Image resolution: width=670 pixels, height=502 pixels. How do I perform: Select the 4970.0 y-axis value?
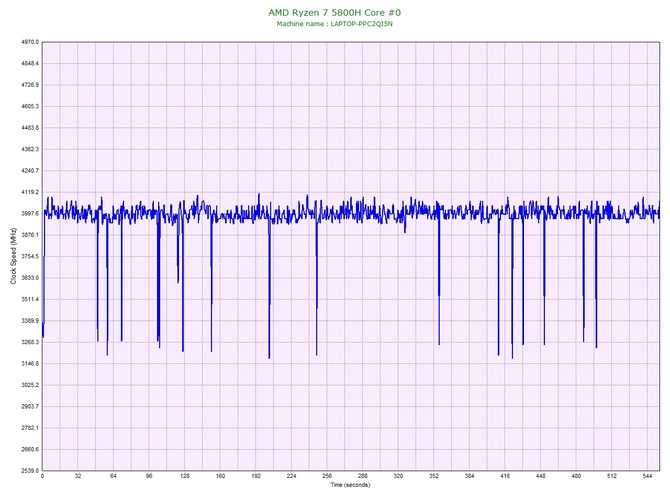click(x=30, y=42)
